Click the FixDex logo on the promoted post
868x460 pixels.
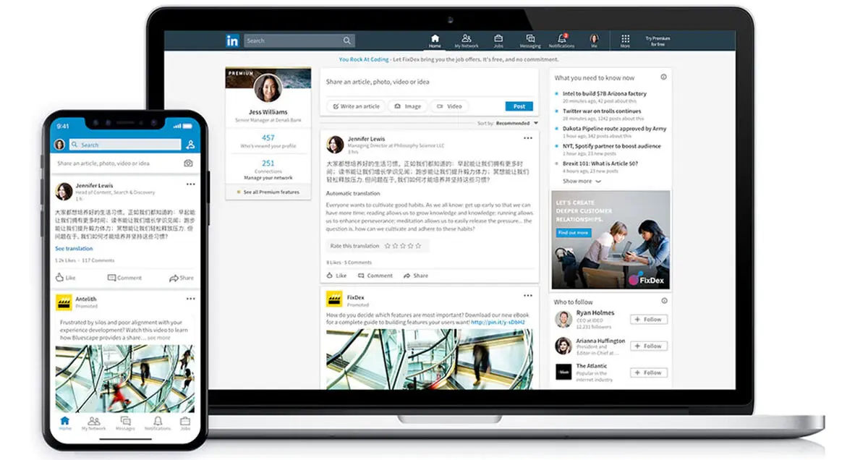[x=334, y=299]
